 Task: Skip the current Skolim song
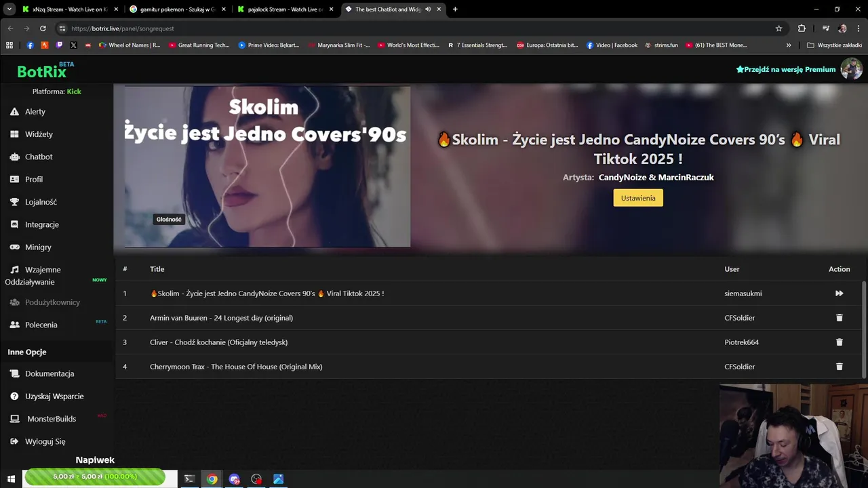click(x=839, y=293)
